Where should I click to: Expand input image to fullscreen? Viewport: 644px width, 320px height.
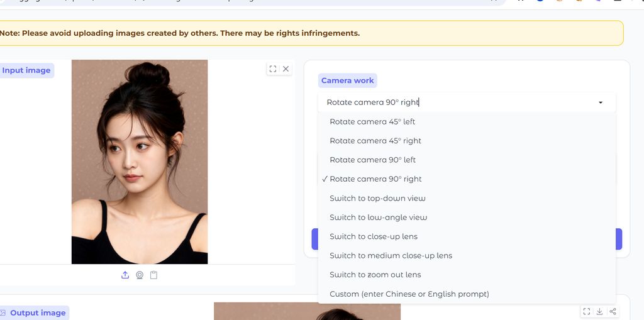(272, 69)
